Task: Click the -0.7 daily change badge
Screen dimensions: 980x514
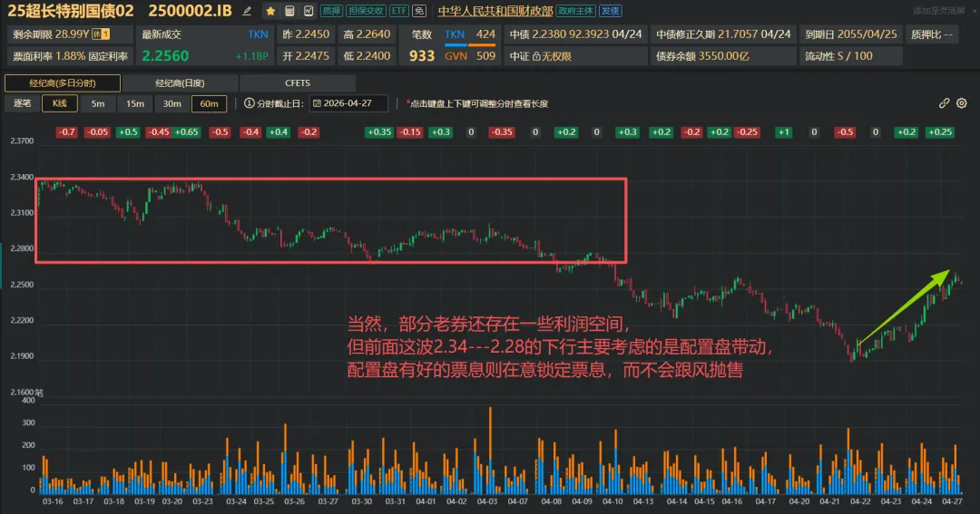Action: [x=66, y=132]
